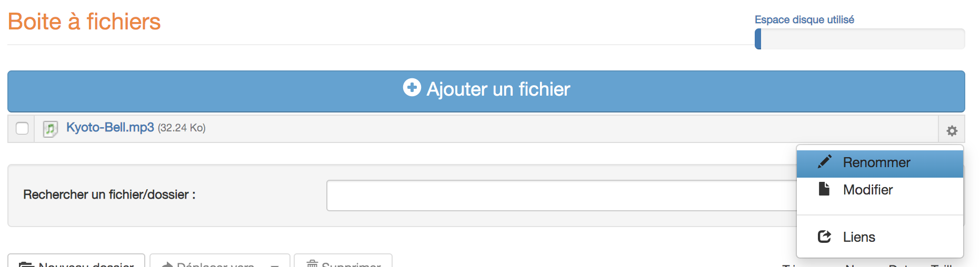Tick the checkbox for Kyoto-Bell.mp3
The width and height of the screenshot is (980, 267).
point(22,128)
